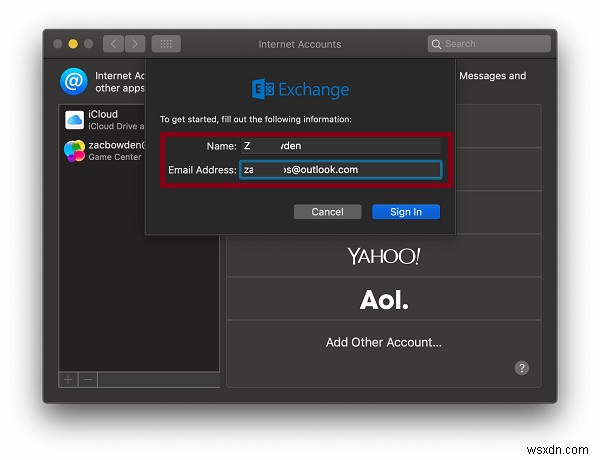This screenshot has height=460, width=600.
Task: Show all preferences grid icon
Action: click(166, 44)
